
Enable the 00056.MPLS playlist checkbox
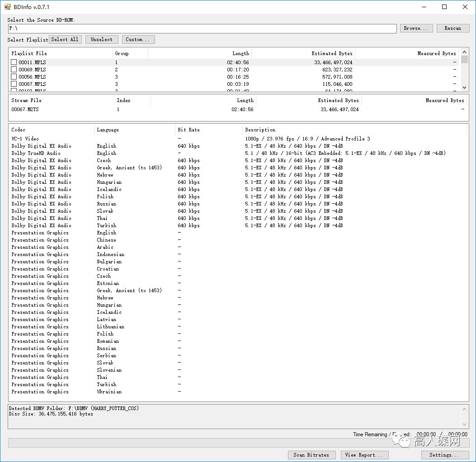point(14,77)
